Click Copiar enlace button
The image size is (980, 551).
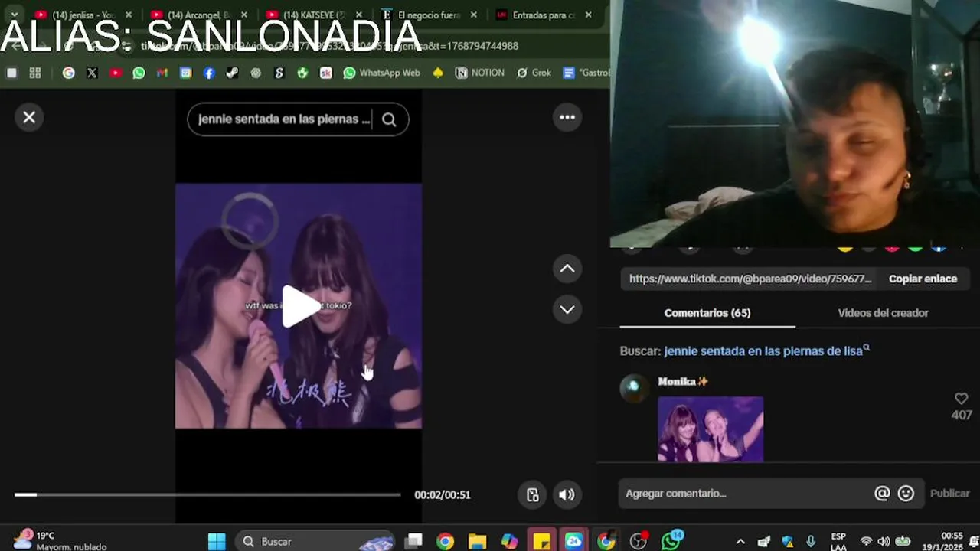pyautogui.click(x=923, y=279)
